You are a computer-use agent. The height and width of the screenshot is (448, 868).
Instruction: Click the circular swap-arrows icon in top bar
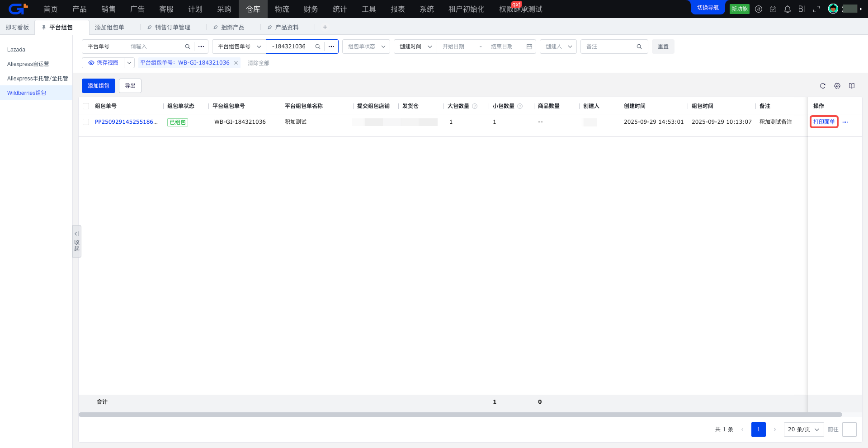pyautogui.click(x=759, y=9)
